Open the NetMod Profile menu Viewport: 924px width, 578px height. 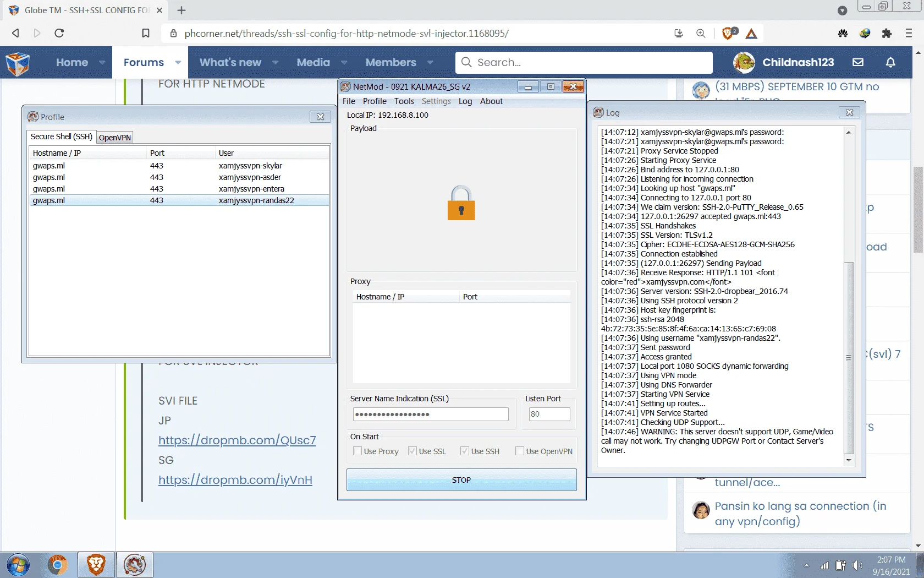coord(375,101)
